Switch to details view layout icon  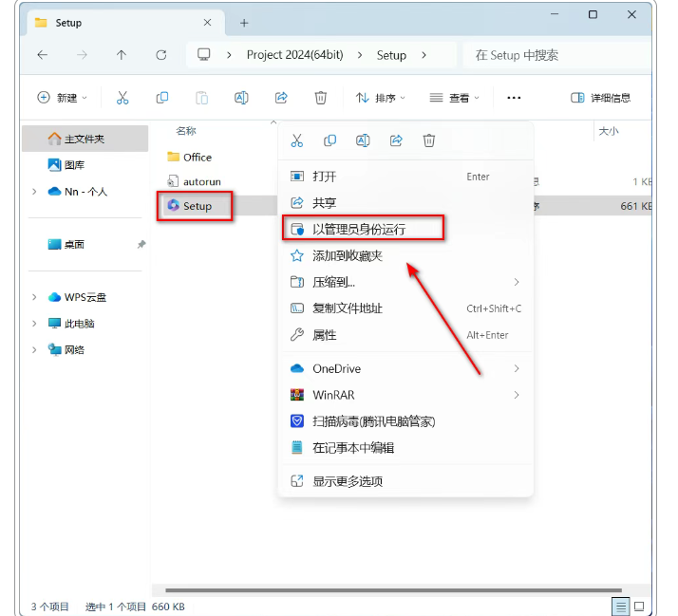(x=620, y=606)
